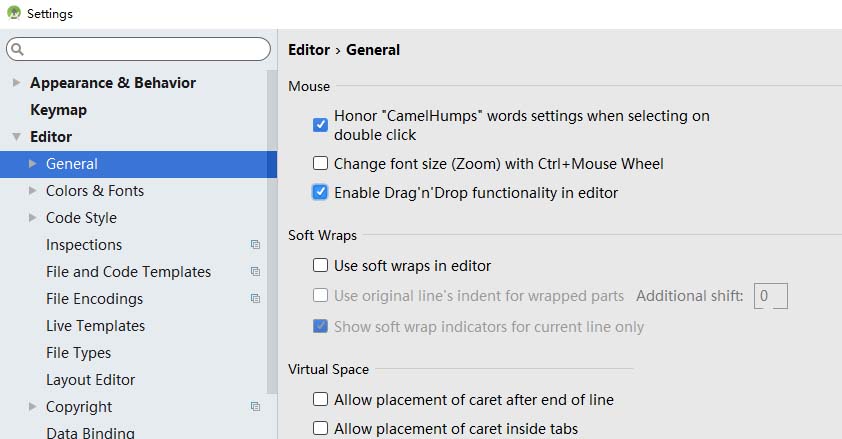Click project-level icon beside File Encodings
Screen dimensions: 842x439
(255, 299)
